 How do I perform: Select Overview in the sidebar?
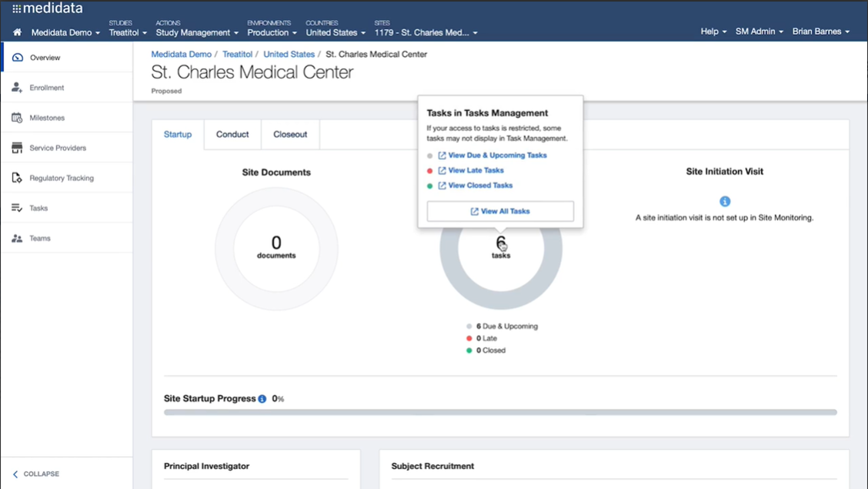click(x=67, y=58)
